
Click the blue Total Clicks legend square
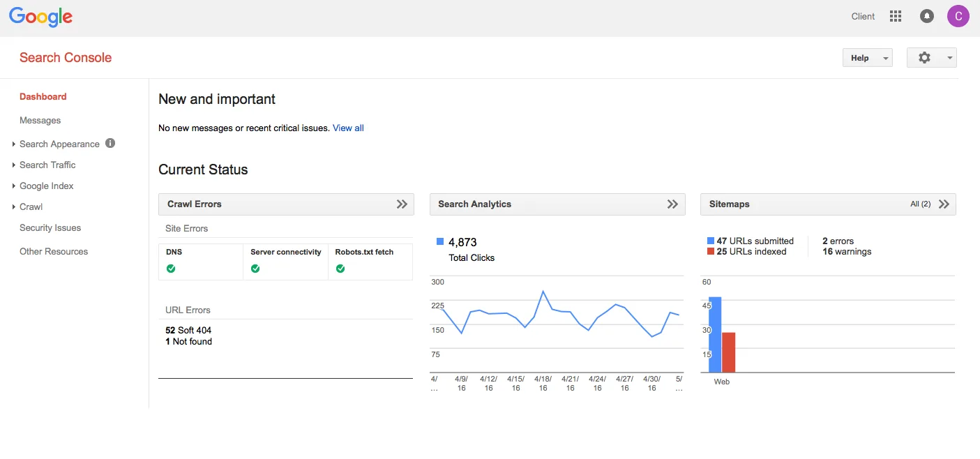tap(440, 241)
